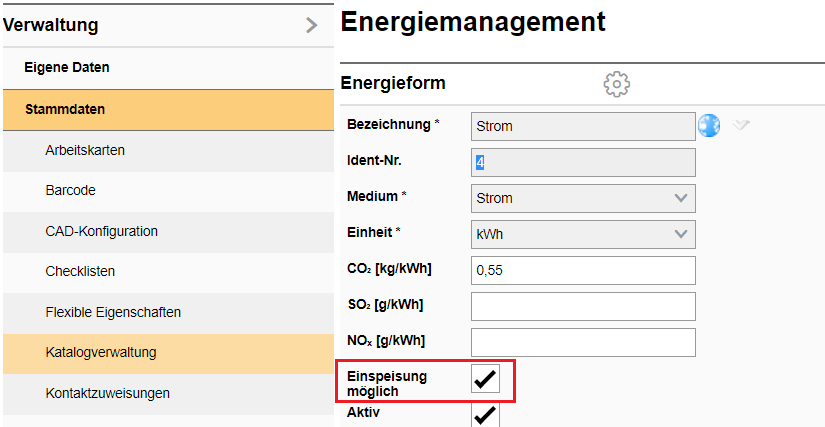Click the small arrow icon after the globe
The width and height of the screenshot is (825, 427).
click(x=741, y=125)
